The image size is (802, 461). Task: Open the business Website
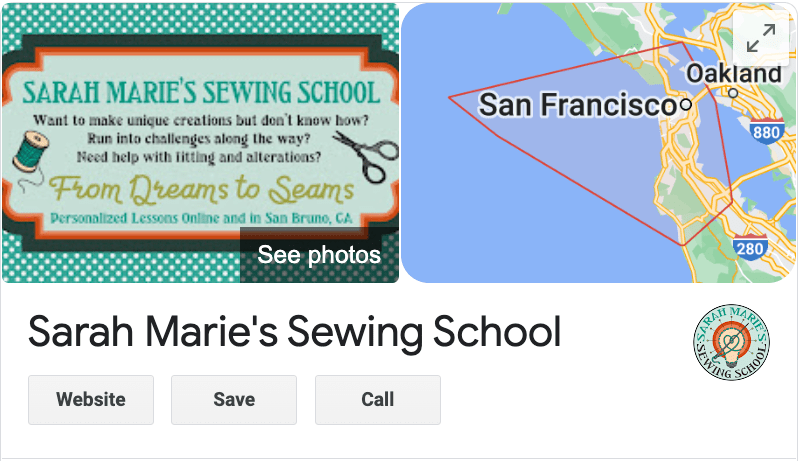[91, 400]
